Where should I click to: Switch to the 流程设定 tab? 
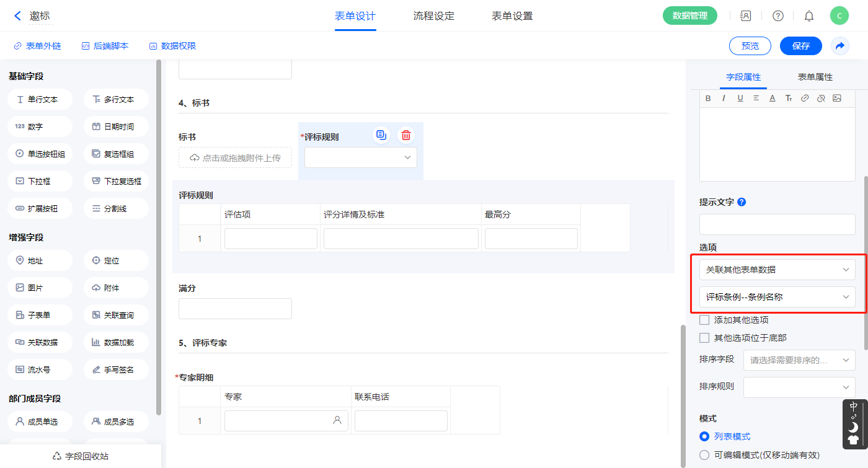(434, 16)
